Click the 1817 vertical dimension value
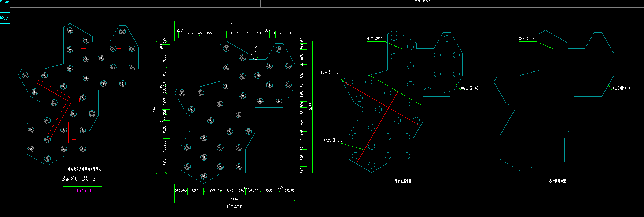 [x=165, y=161]
